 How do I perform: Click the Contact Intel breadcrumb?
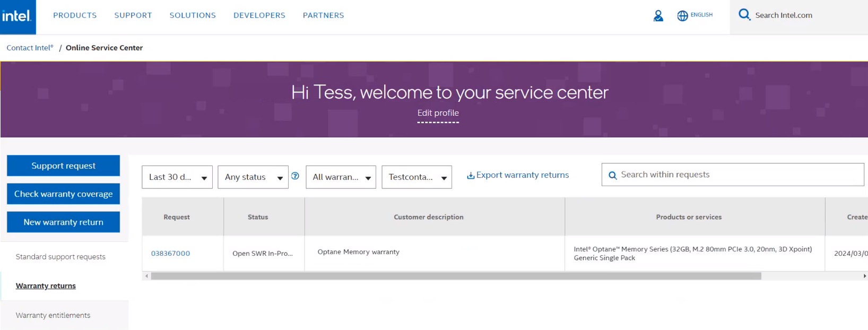pos(30,48)
